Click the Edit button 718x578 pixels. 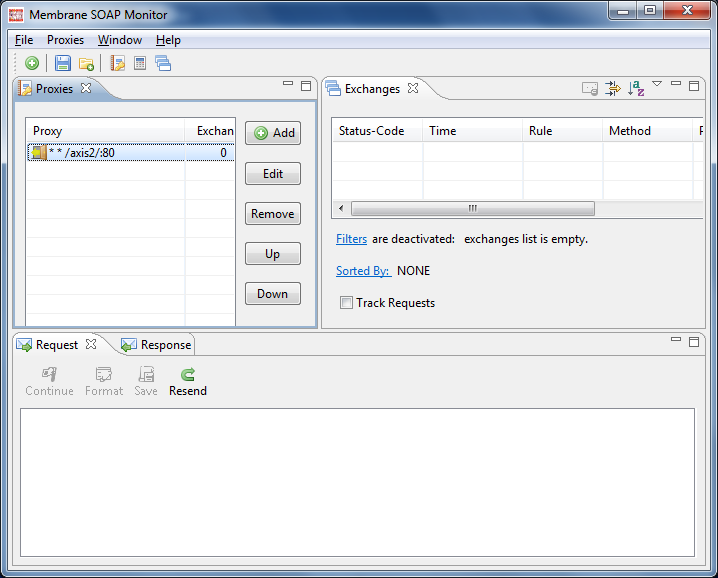point(273,174)
